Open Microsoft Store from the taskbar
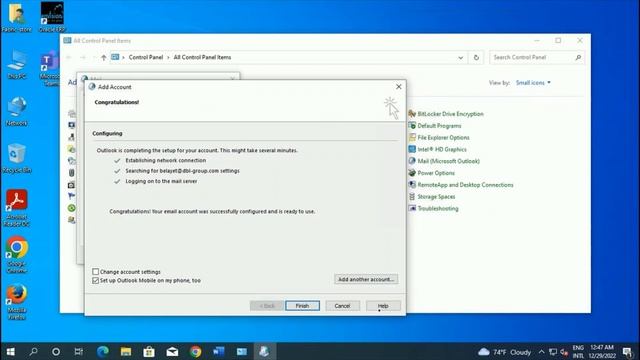This screenshot has width=640, height=360. pyautogui.click(x=149, y=351)
